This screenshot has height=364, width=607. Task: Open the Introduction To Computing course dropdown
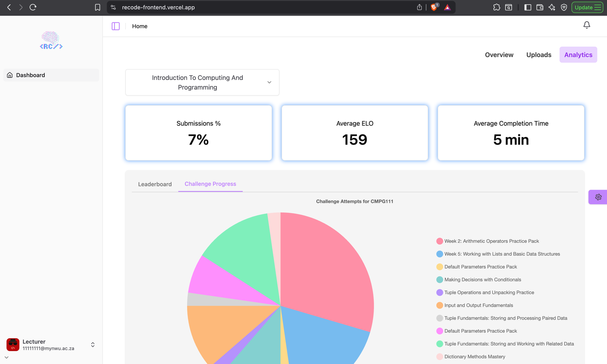[x=202, y=82]
